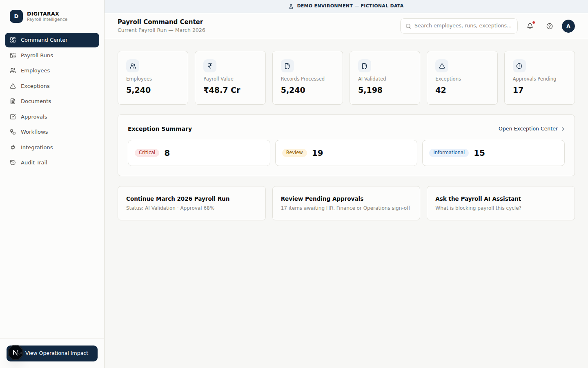Click the Informational count 15

point(479,153)
